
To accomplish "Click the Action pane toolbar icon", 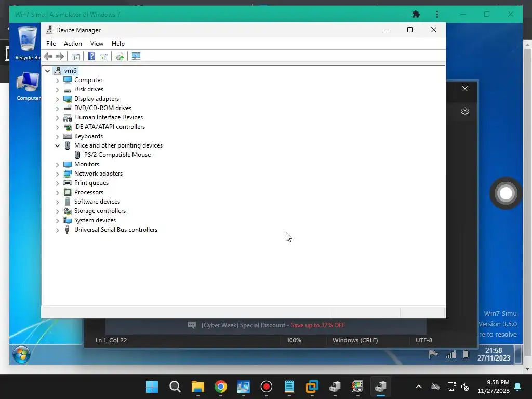I will click(x=104, y=56).
